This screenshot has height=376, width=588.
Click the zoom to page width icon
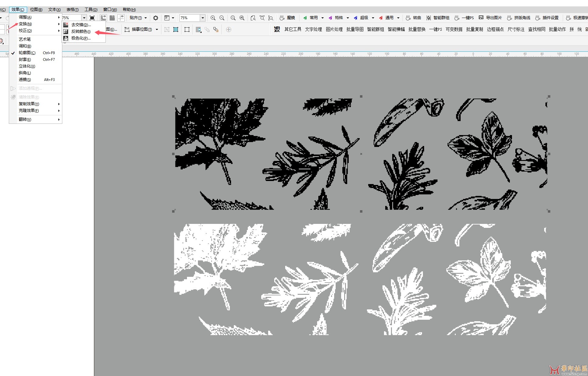point(262,18)
